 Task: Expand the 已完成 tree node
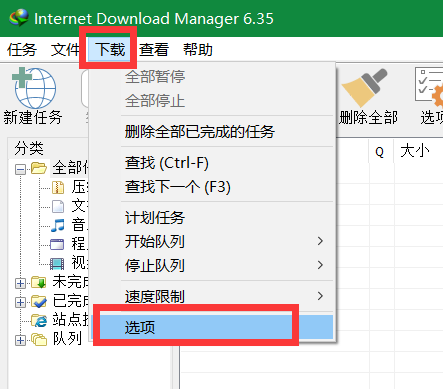pos(20,302)
